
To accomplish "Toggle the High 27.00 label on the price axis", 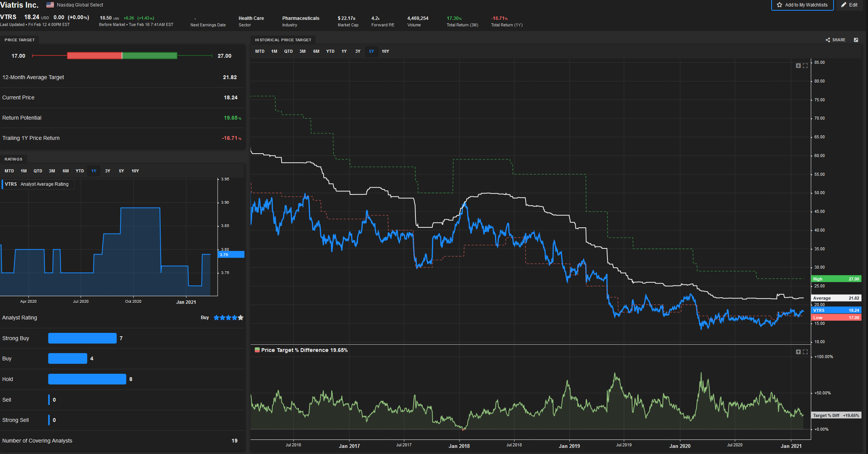I will [836, 279].
